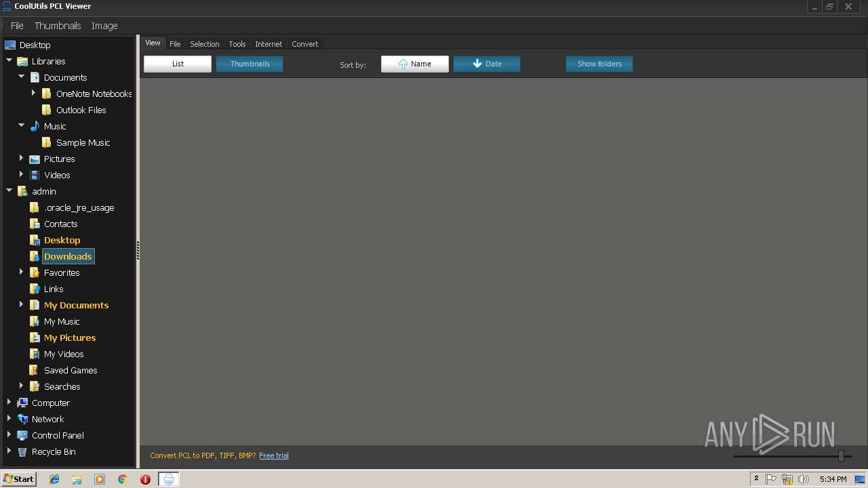This screenshot has width=868, height=488.
Task: Click the Links folder icon
Action: (x=35, y=289)
